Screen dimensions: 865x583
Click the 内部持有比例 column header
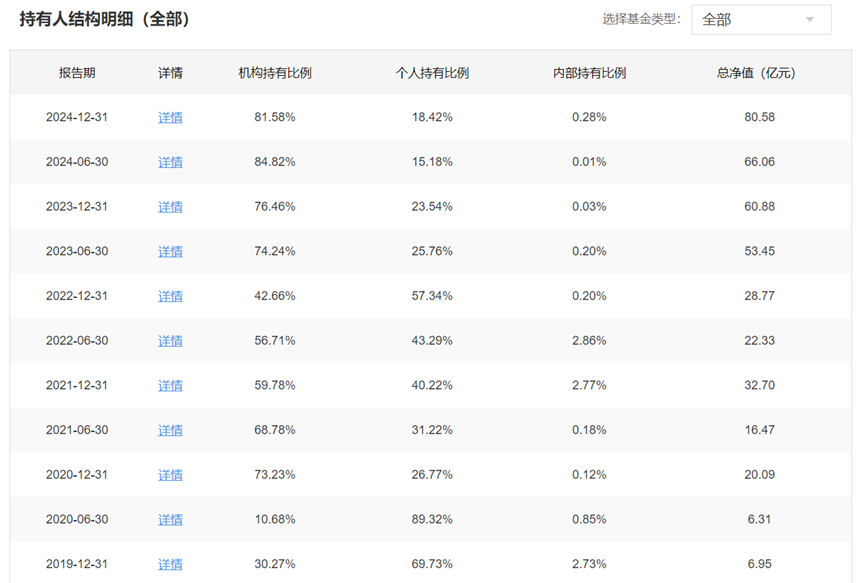tap(589, 73)
